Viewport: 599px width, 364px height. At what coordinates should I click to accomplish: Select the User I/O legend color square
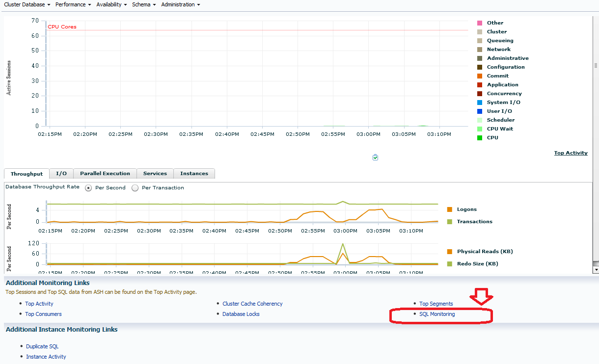tap(480, 111)
